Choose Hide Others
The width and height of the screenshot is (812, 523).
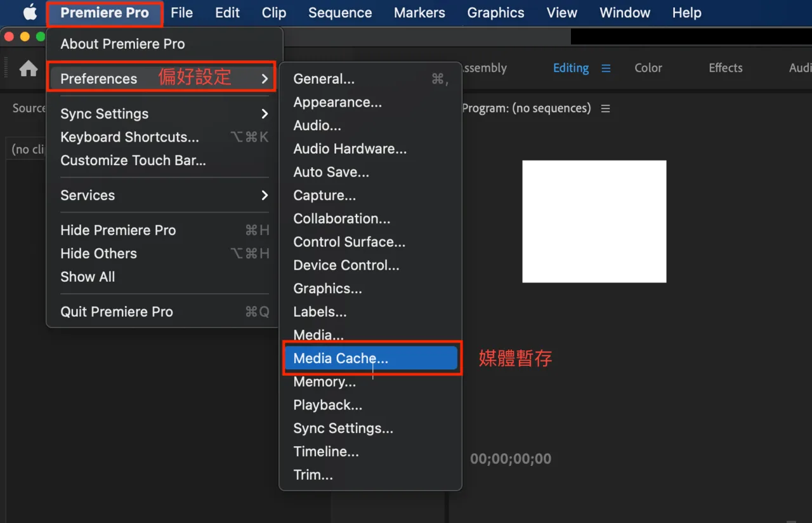coord(164,254)
